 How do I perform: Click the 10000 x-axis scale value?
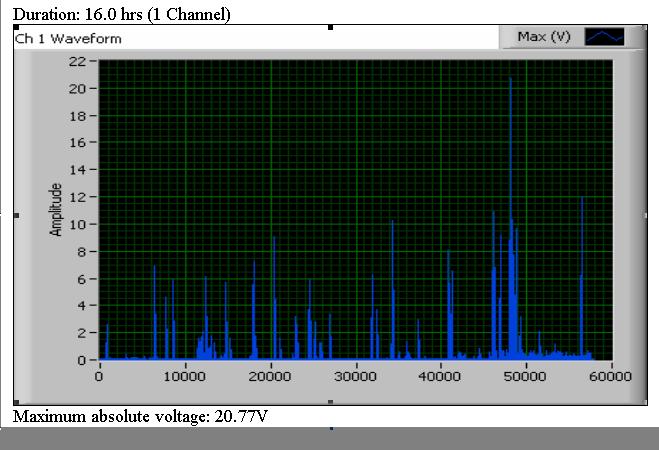185,376
